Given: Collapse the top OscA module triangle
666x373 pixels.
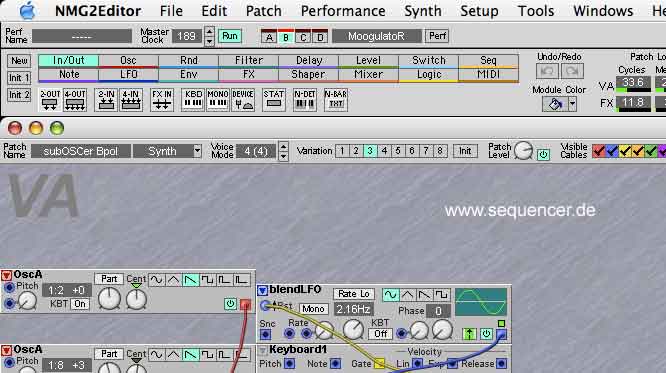Looking at the screenshot, I should 6,275.
